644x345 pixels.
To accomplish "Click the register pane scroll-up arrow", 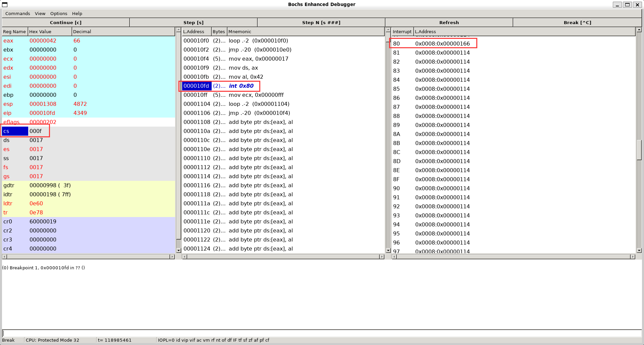I will (x=178, y=30).
